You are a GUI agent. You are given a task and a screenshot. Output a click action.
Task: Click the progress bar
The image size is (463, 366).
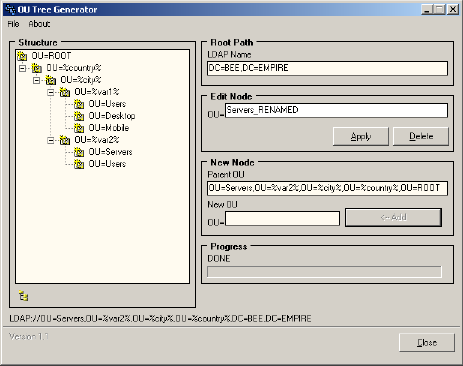324,272
